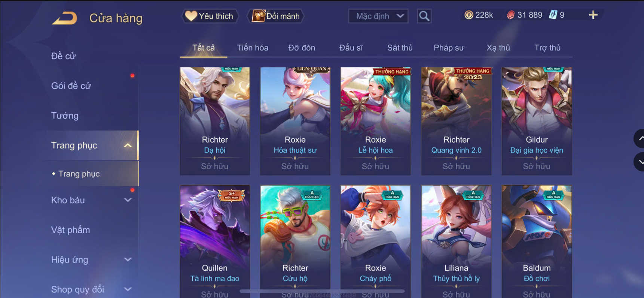Screen dimensions: 644x298
Task: Expand the Hiệu ứng sidebar section
Action: (128, 259)
